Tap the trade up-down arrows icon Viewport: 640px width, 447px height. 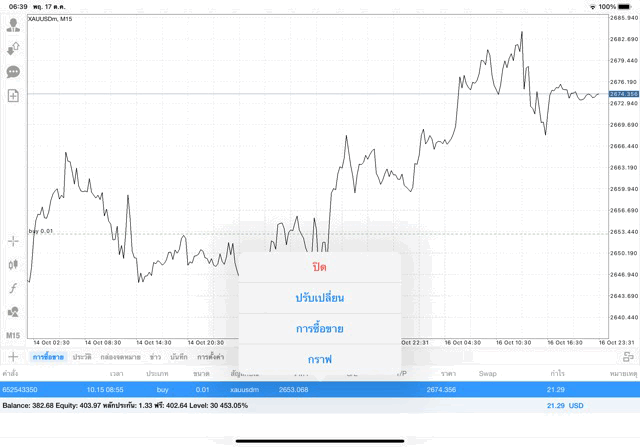click(13, 48)
